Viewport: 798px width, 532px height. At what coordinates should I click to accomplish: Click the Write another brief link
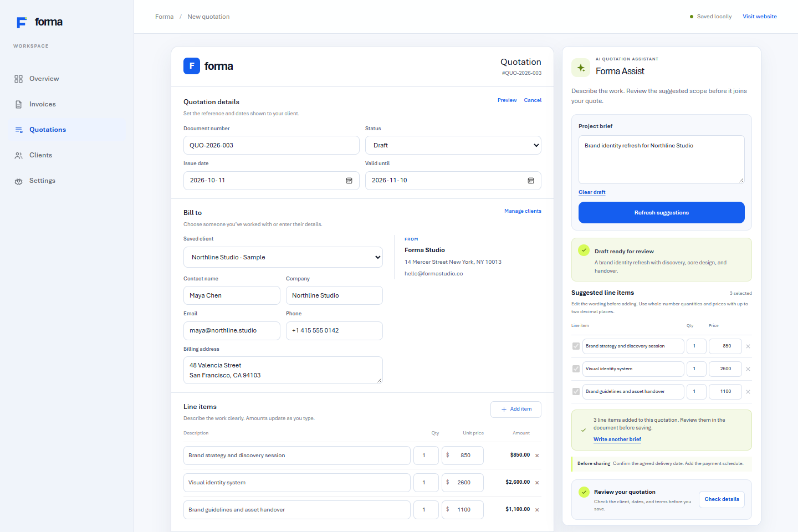click(617, 439)
